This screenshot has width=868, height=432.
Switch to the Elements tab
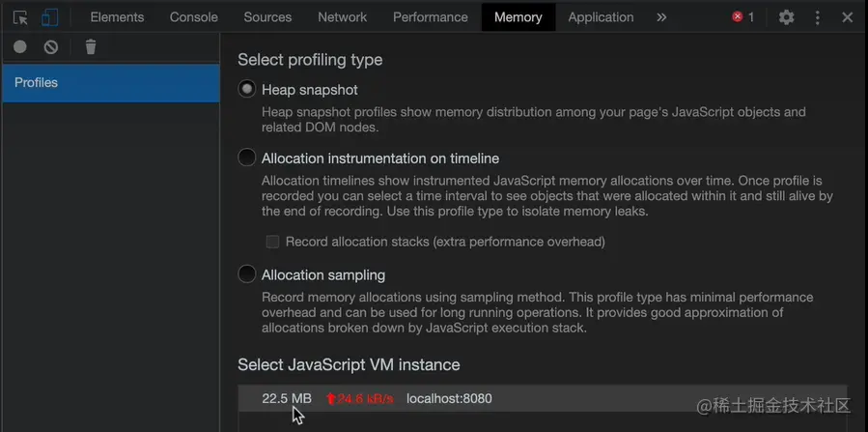117,17
